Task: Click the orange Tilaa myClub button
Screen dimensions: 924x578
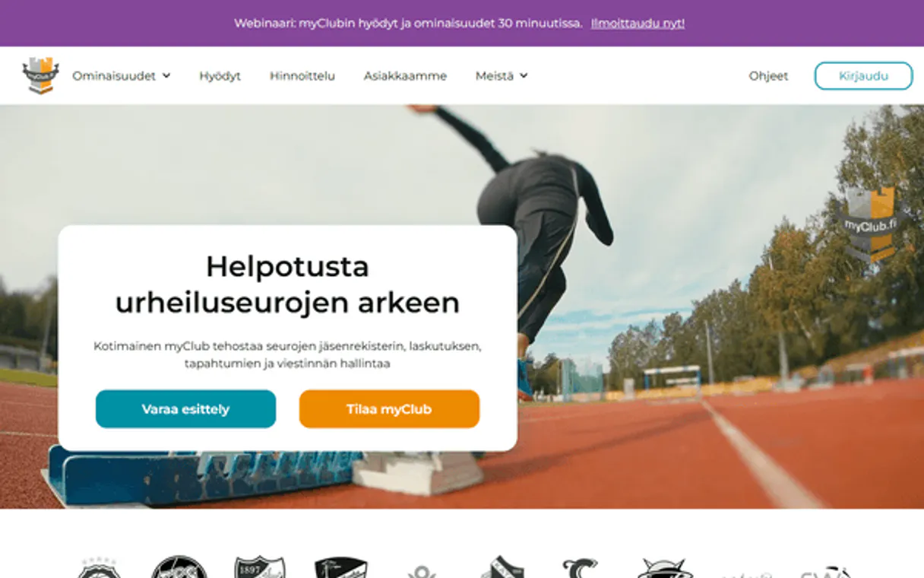Action: [x=389, y=409]
